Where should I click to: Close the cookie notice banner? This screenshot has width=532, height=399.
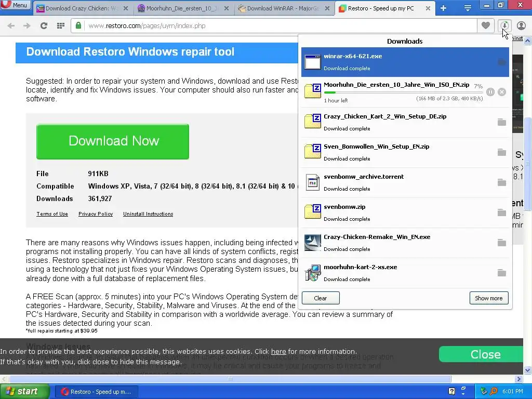(x=481, y=354)
